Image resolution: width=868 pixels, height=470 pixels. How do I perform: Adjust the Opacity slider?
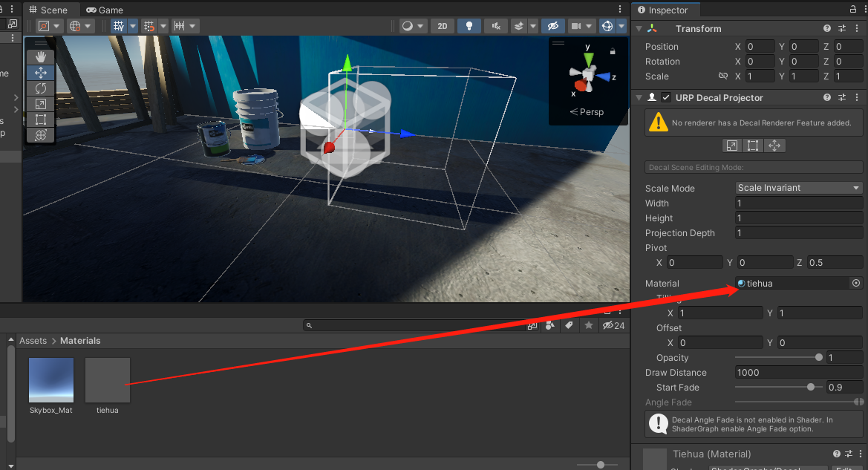pyautogui.click(x=779, y=358)
